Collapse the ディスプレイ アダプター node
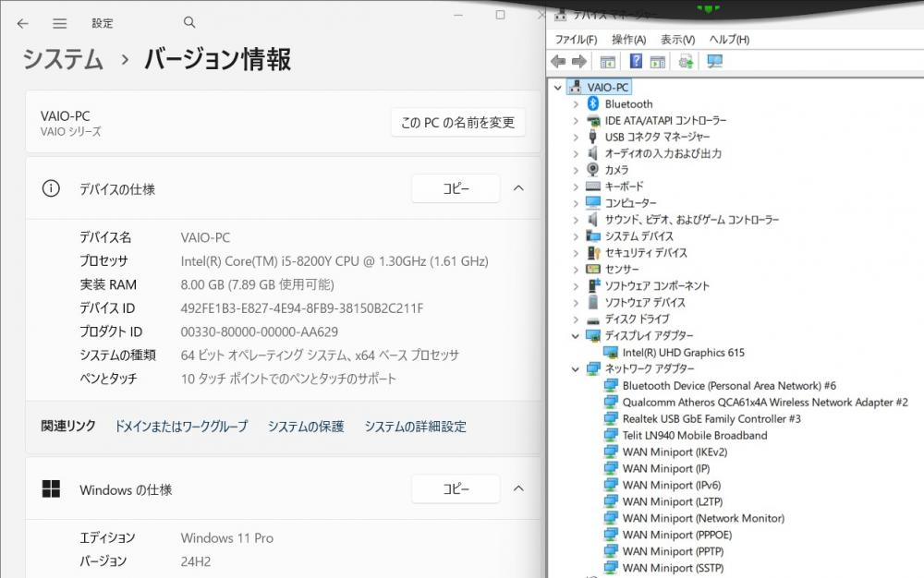 click(x=575, y=335)
